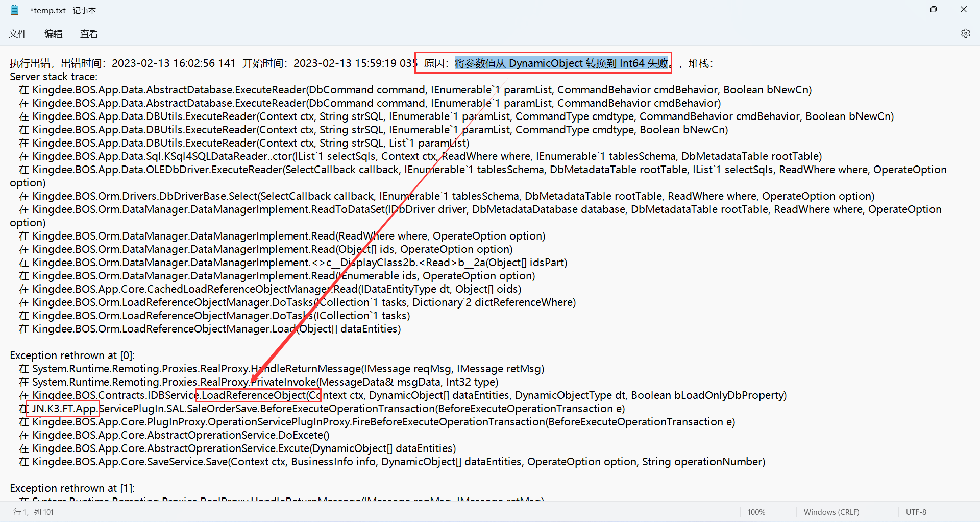The image size is (980, 522).
Task: Minimize the Notepad window
Action: pos(904,9)
